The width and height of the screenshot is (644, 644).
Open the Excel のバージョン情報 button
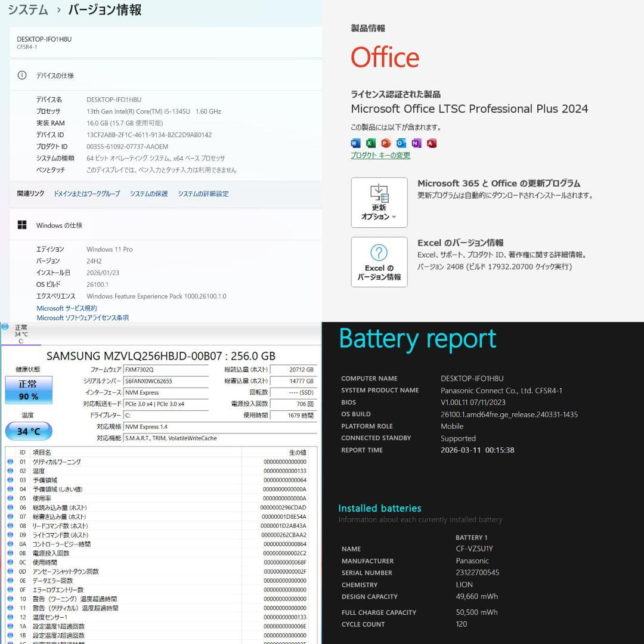[x=379, y=262]
